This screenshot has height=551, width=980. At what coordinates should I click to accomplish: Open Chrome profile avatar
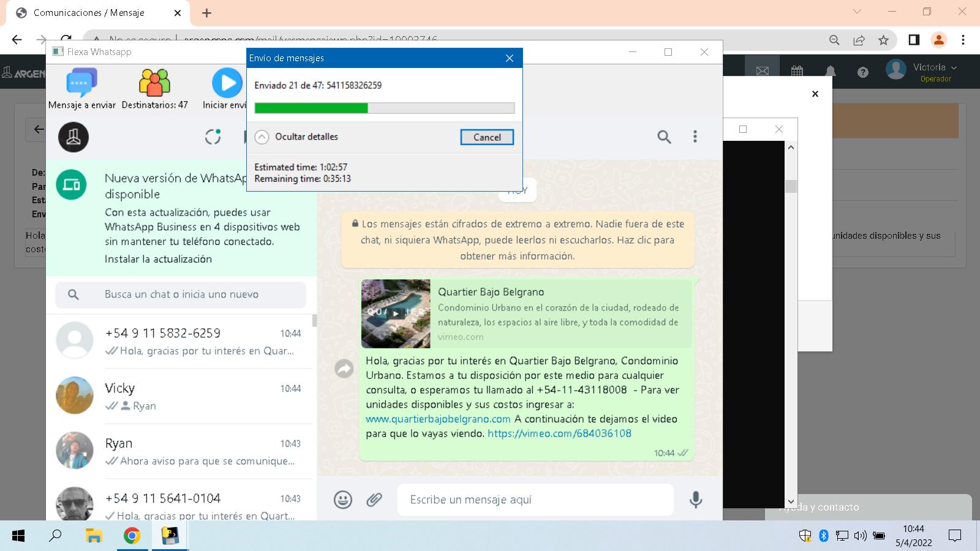coord(938,40)
